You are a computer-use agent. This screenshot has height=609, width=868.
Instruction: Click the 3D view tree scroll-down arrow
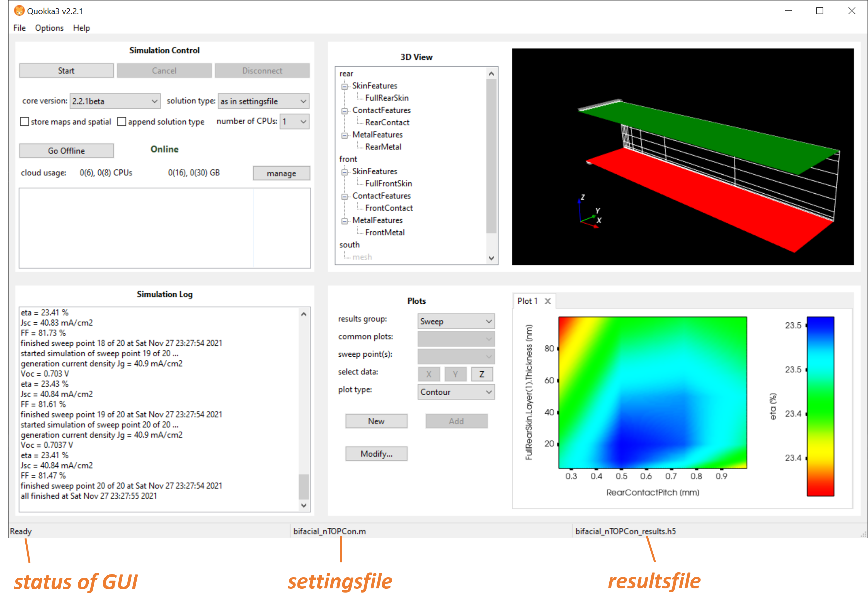pos(491,259)
